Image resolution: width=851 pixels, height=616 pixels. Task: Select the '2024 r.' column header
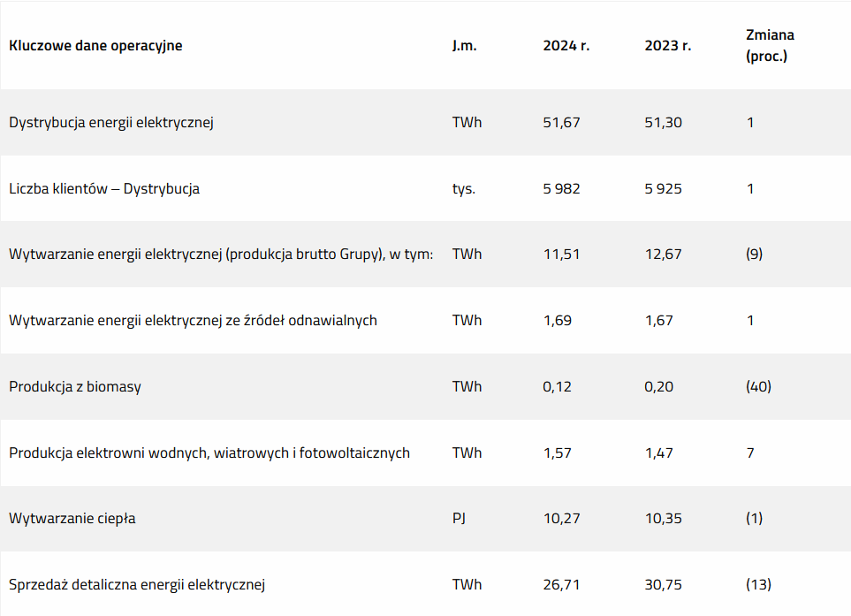click(x=566, y=46)
